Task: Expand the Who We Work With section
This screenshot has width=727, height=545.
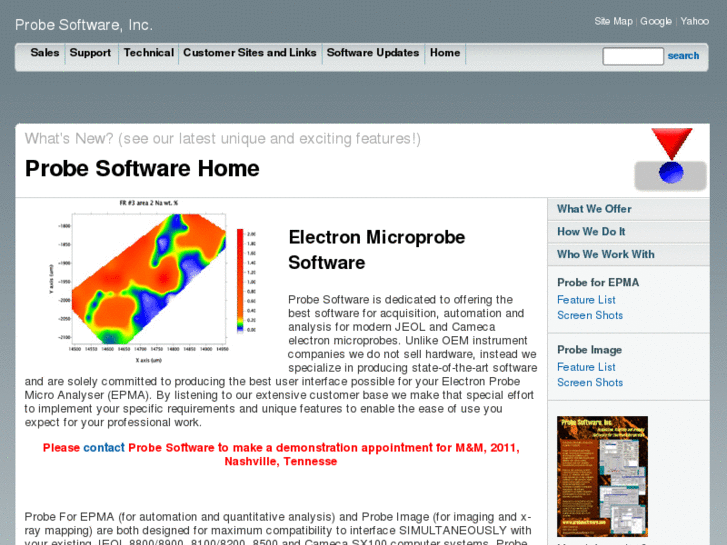Action: [628, 255]
